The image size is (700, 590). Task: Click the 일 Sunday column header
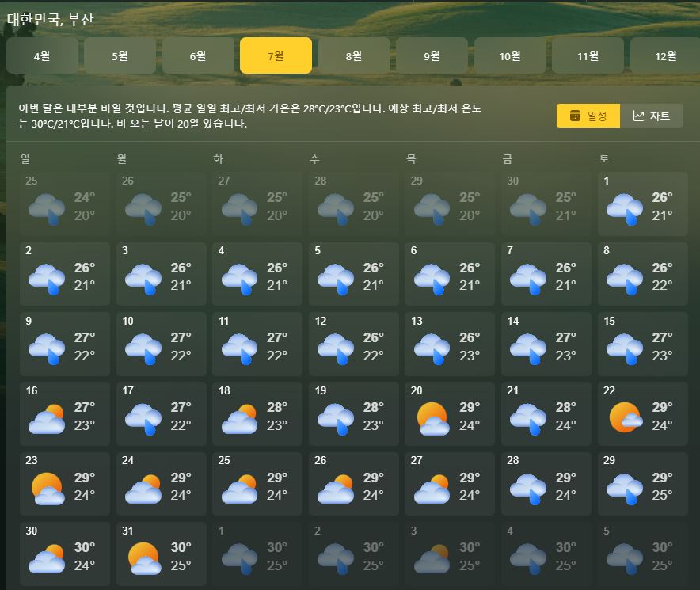(x=25, y=158)
